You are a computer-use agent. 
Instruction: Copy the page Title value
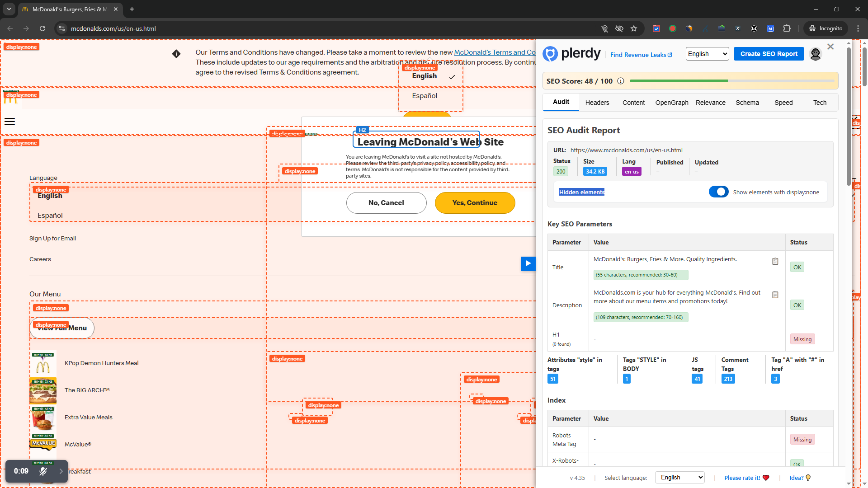point(775,262)
